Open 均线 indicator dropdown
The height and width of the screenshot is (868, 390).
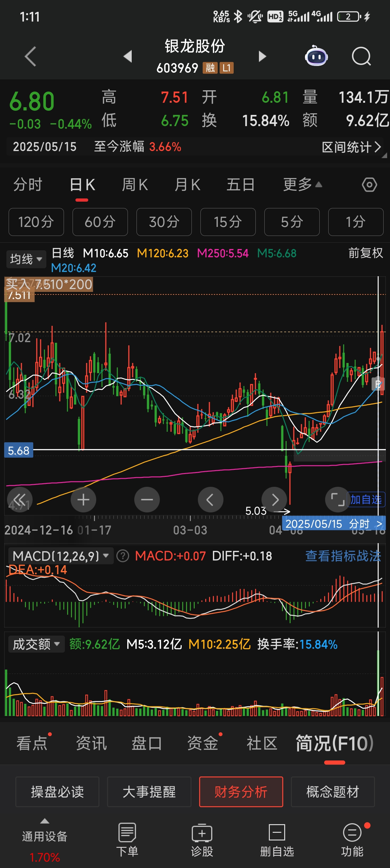26,259
